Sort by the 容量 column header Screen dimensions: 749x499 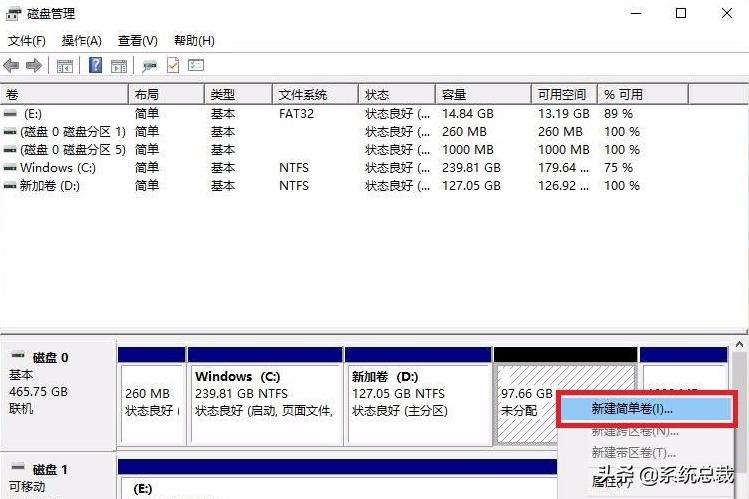coord(483,95)
